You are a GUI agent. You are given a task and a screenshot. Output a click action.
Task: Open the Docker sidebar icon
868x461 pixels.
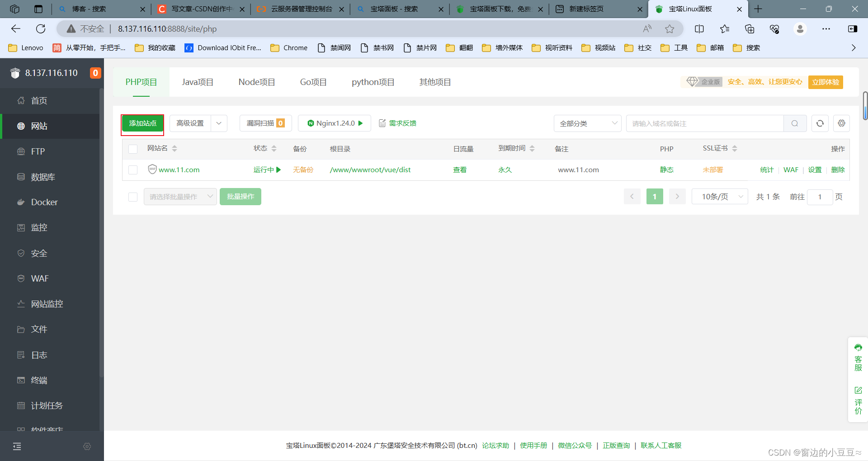click(21, 202)
